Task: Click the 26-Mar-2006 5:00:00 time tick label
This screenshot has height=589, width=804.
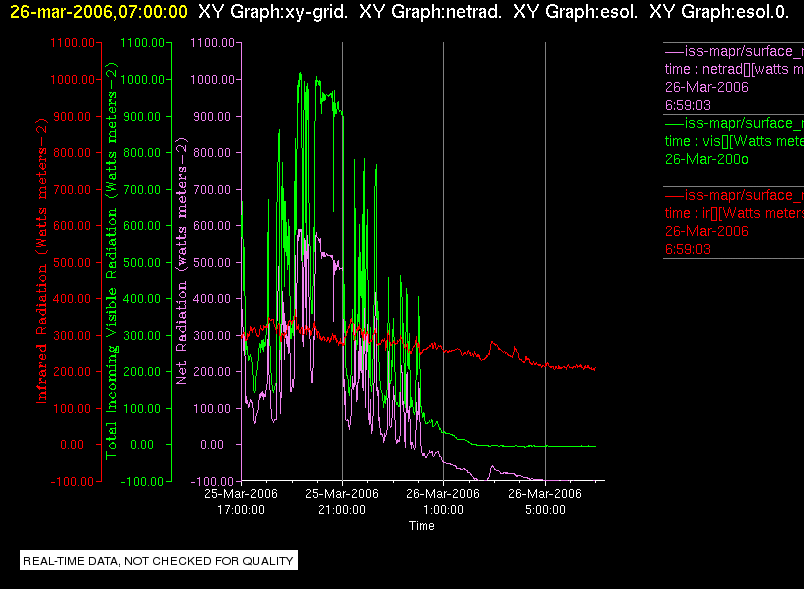Action: tap(545, 501)
